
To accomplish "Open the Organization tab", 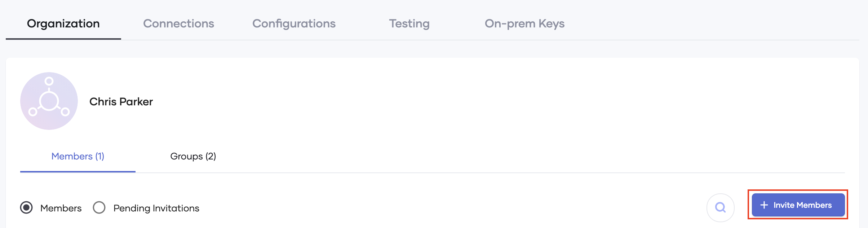I will click(63, 24).
